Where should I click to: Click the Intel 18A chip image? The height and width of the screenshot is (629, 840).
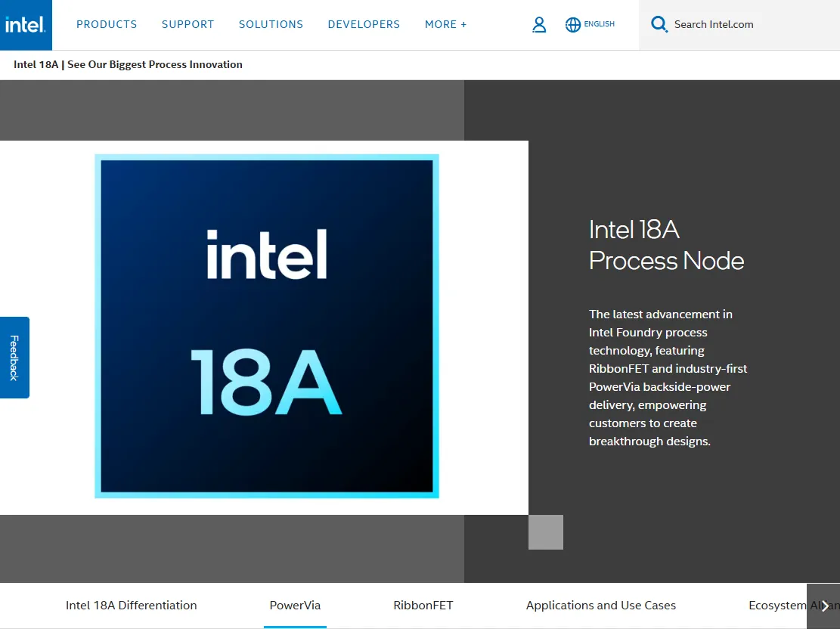click(267, 327)
